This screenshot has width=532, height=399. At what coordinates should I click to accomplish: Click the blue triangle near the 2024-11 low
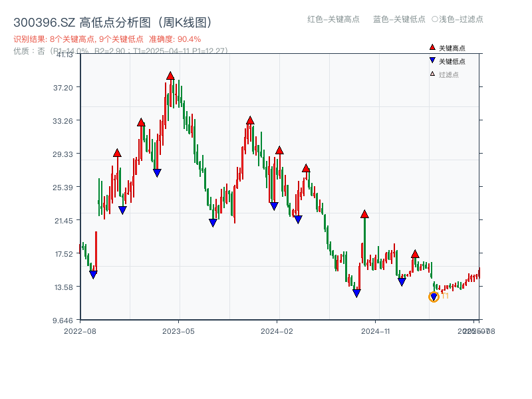[x=357, y=292]
